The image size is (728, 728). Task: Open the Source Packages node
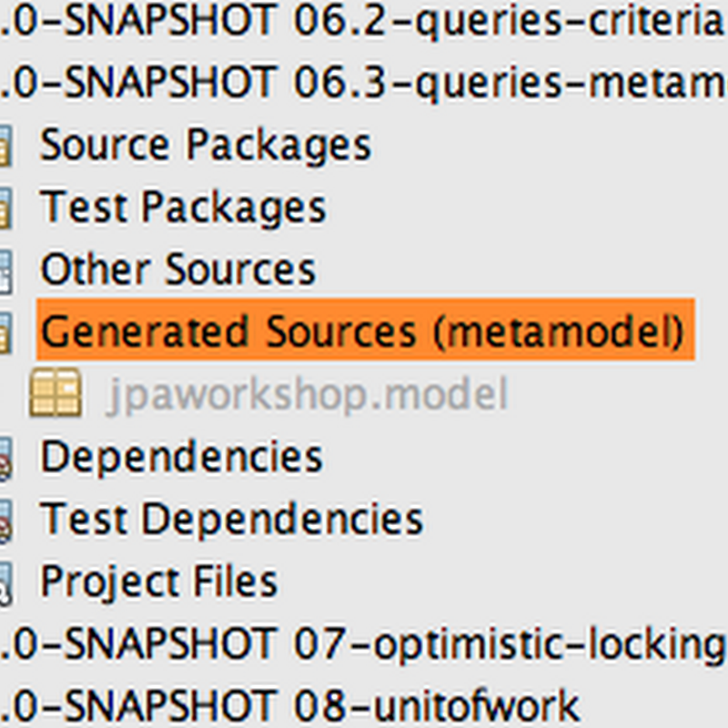tap(206, 146)
